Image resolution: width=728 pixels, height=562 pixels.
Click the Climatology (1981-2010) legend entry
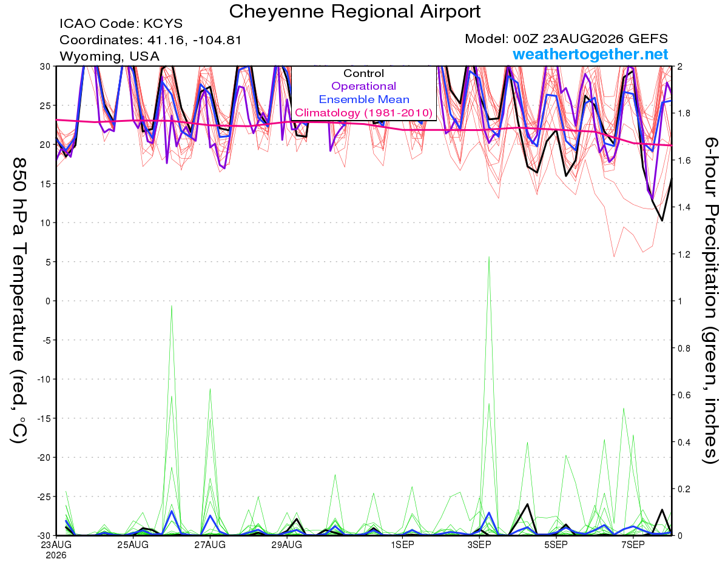(x=363, y=113)
